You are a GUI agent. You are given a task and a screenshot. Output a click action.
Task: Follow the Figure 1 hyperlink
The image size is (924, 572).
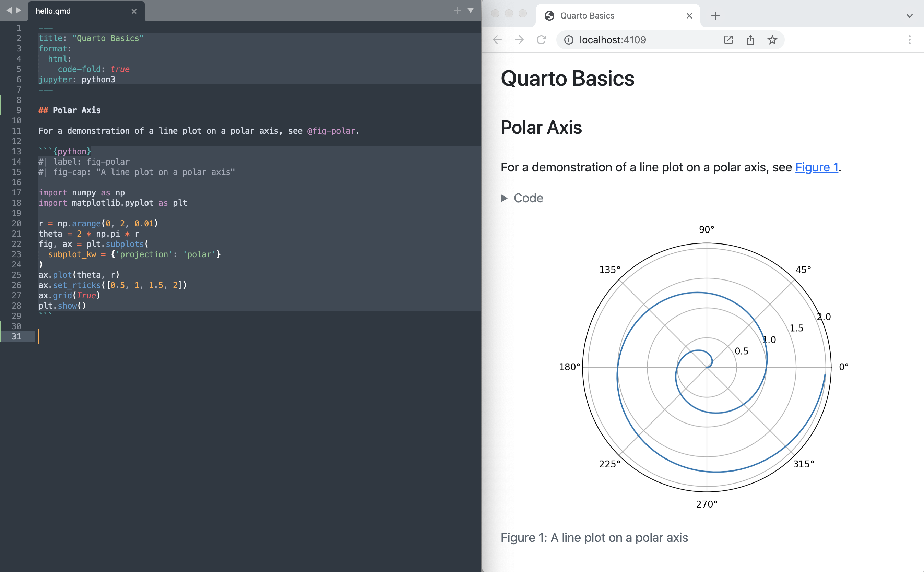817,167
